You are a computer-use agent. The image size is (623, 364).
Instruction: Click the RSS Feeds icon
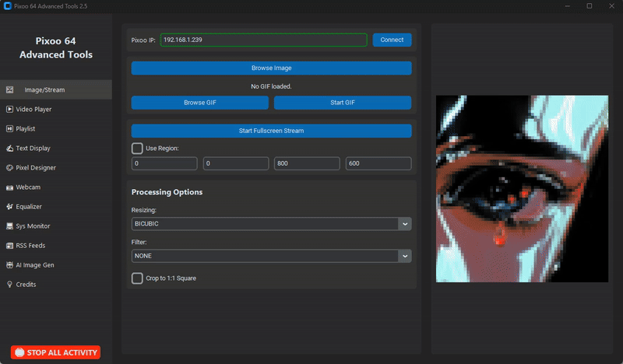(9, 245)
